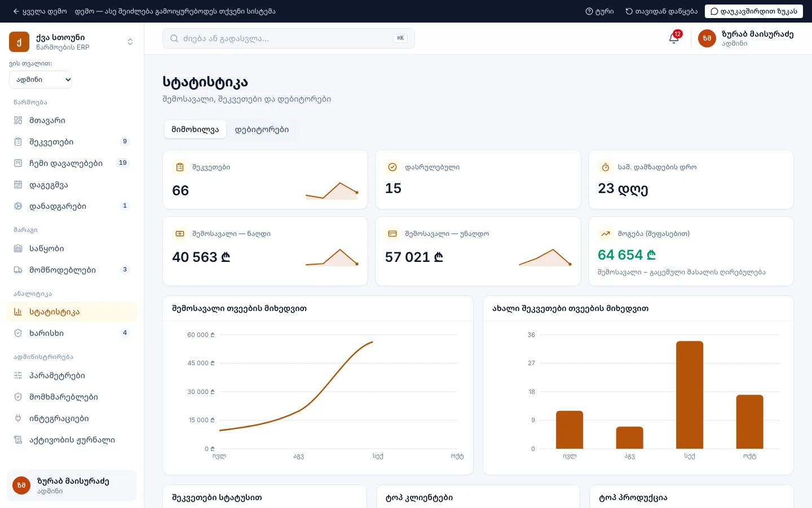The image size is (812, 508).
Task: Click the დასრულებული checkmark circle icon
Action: [392, 167]
